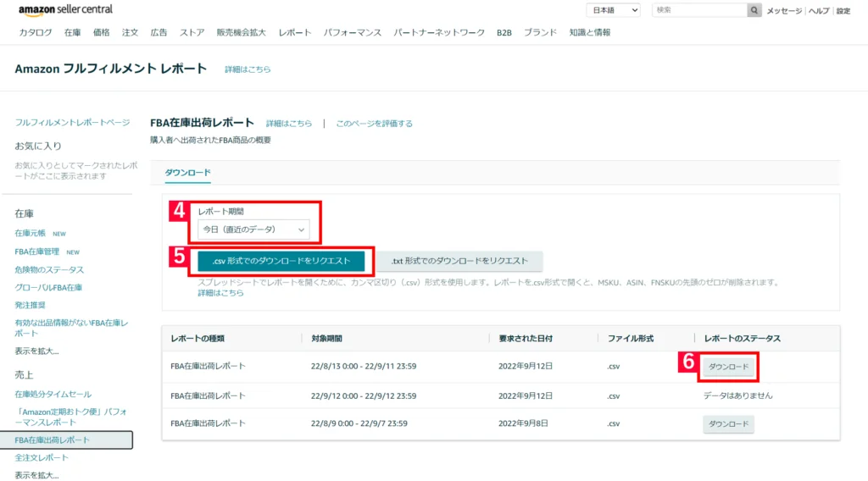This screenshot has width=868, height=481.
Task: Open the ストア menu
Action: click(x=192, y=33)
